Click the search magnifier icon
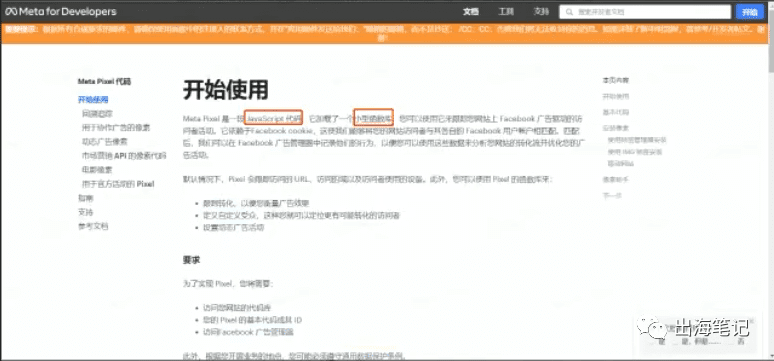Viewport: 774px width, 361px height. point(569,12)
